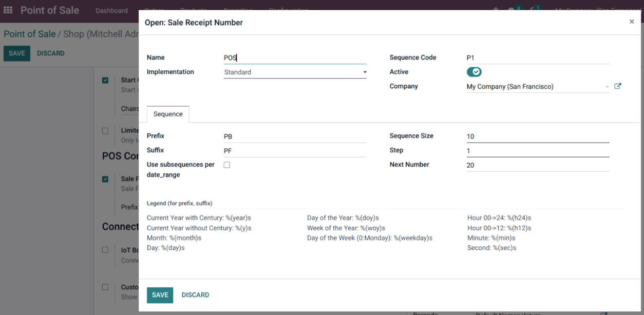The width and height of the screenshot is (644, 315).
Task: Check the IoT Box checkbox
Action: (x=105, y=250)
